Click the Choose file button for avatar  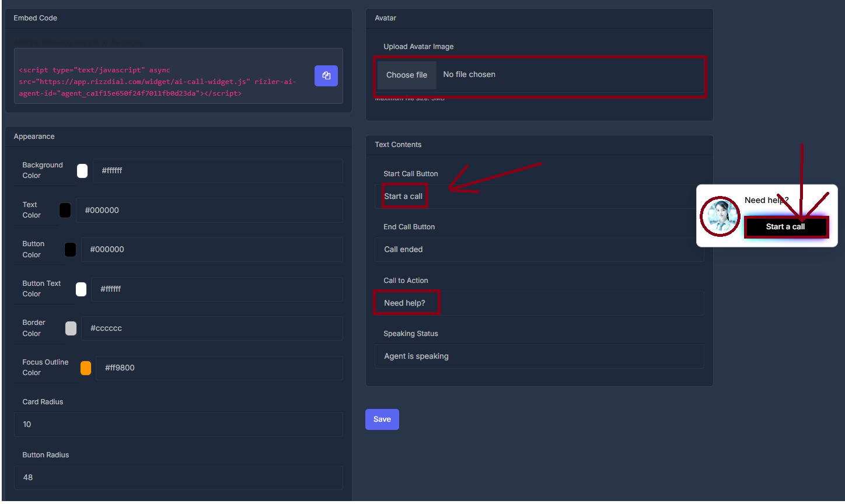pos(407,75)
